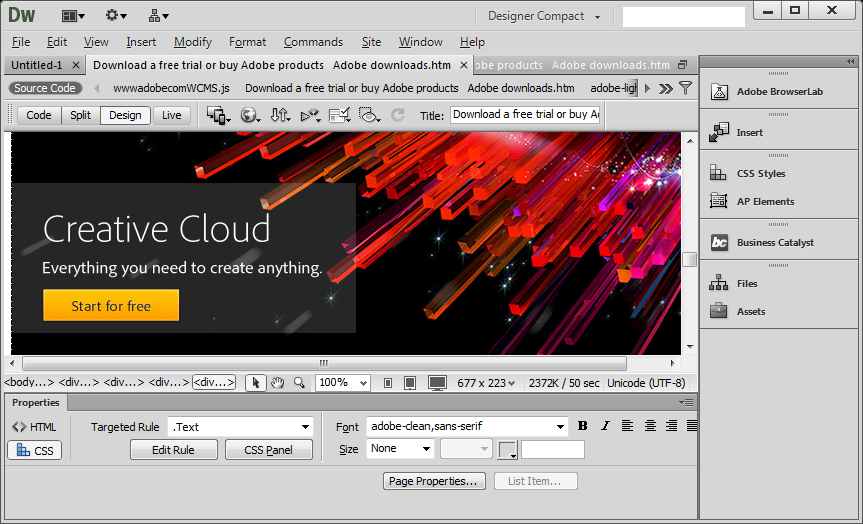The height and width of the screenshot is (524, 863).
Task: Select the Hand tool
Action: (x=277, y=383)
